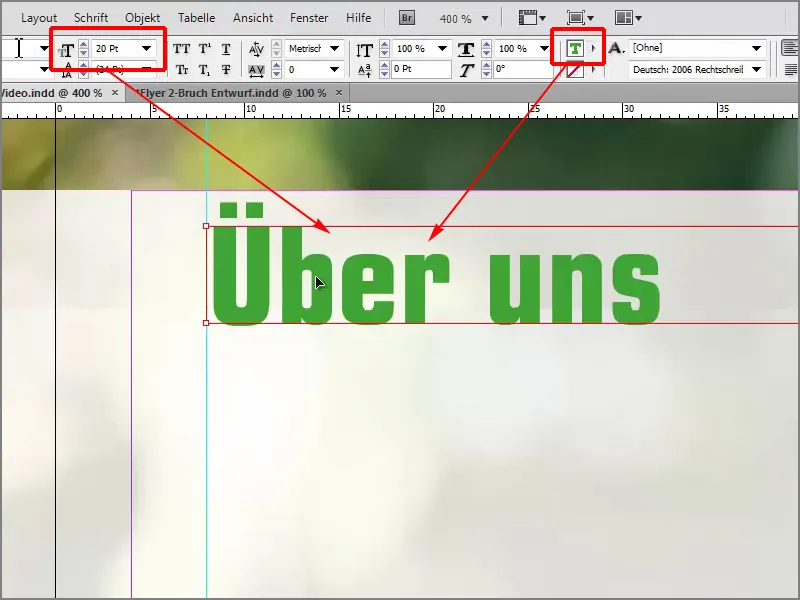Toggle Superscript formatting
Screen dimensions: 800x600
pos(205,48)
